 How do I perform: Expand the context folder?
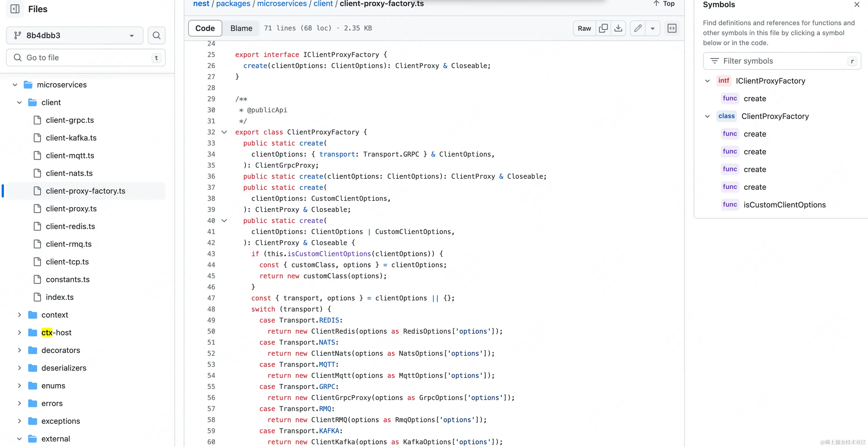(x=19, y=315)
